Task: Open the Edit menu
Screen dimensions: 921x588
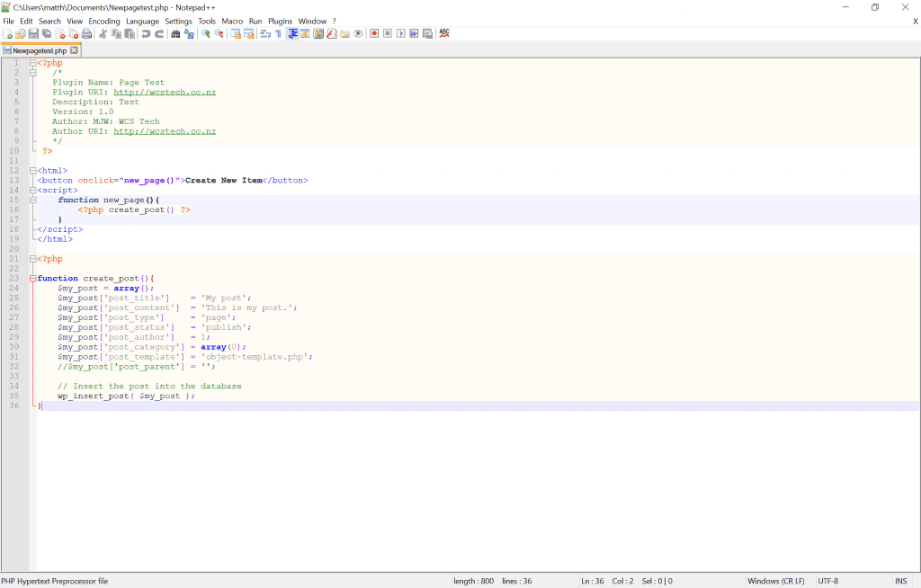Action: (26, 22)
